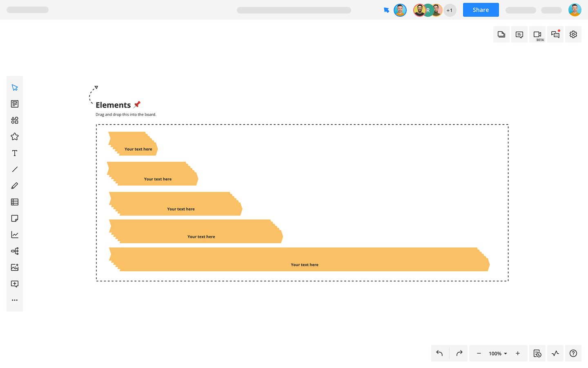Start video conference beta

click(537, 35)
